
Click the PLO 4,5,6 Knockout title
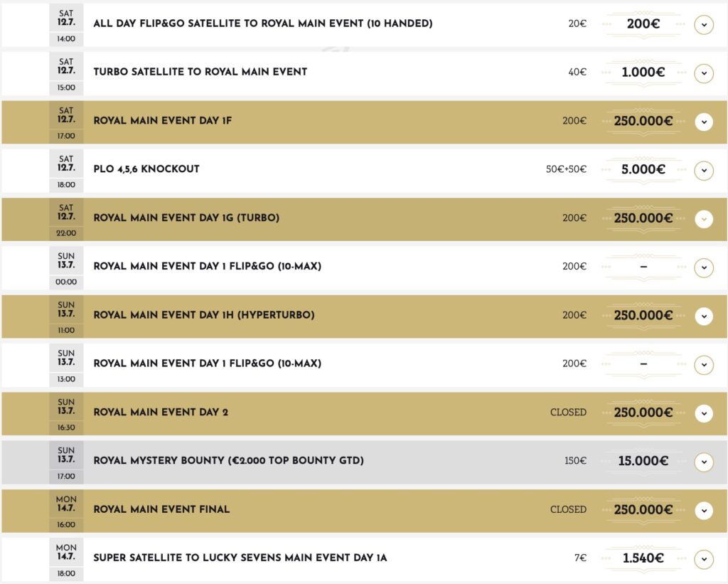point(147,169)
